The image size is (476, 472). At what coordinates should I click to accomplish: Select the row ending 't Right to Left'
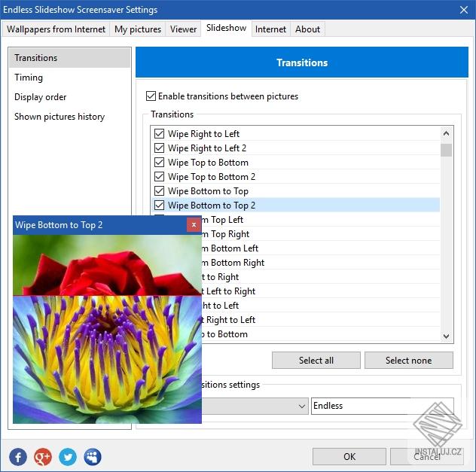point(321,319)
